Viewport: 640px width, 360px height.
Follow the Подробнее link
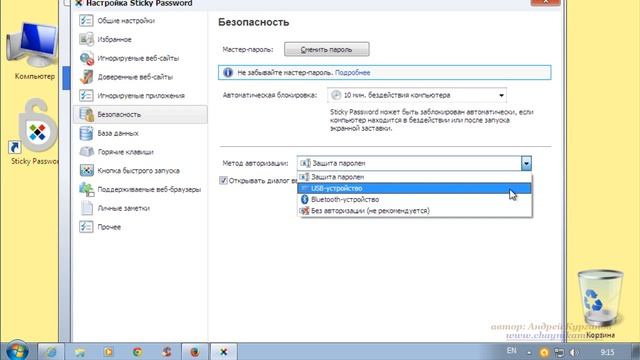[x=352, y=73]
